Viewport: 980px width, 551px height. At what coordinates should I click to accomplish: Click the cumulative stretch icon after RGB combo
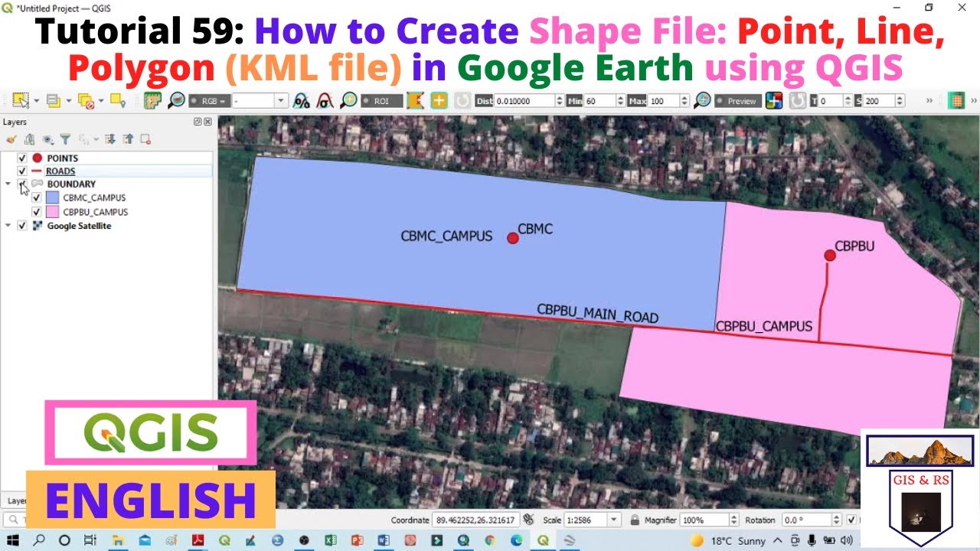[x=302, y=101]
